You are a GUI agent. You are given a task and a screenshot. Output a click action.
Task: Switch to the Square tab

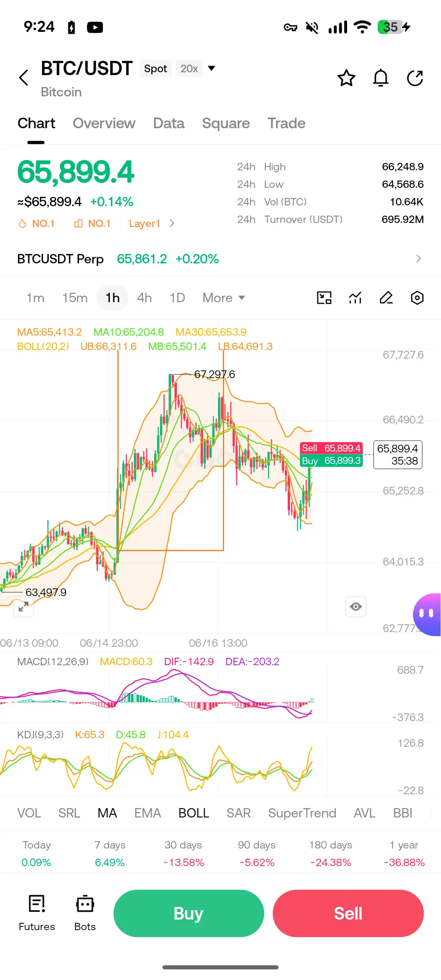click(226, 123)
